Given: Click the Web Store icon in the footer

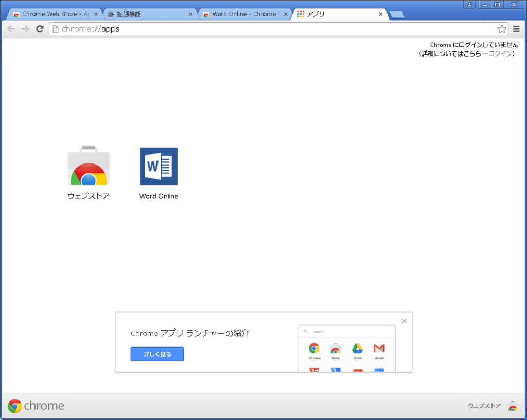Looking at the screenshot, I should point(513,406).
